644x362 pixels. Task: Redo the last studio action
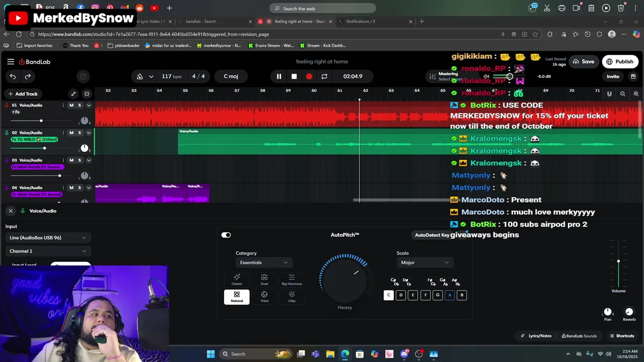(x=28, y=76)
